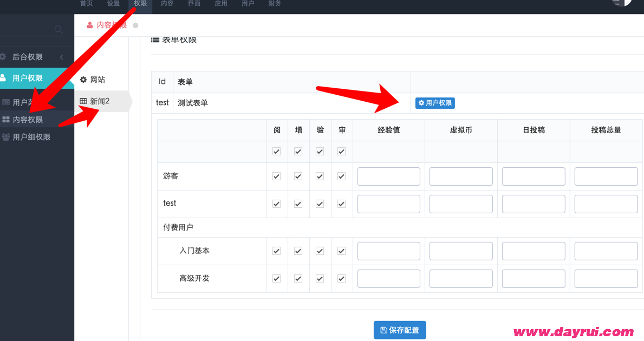Click the 保存配置 save button
644x341 pixels.
(x=400, y=330)
